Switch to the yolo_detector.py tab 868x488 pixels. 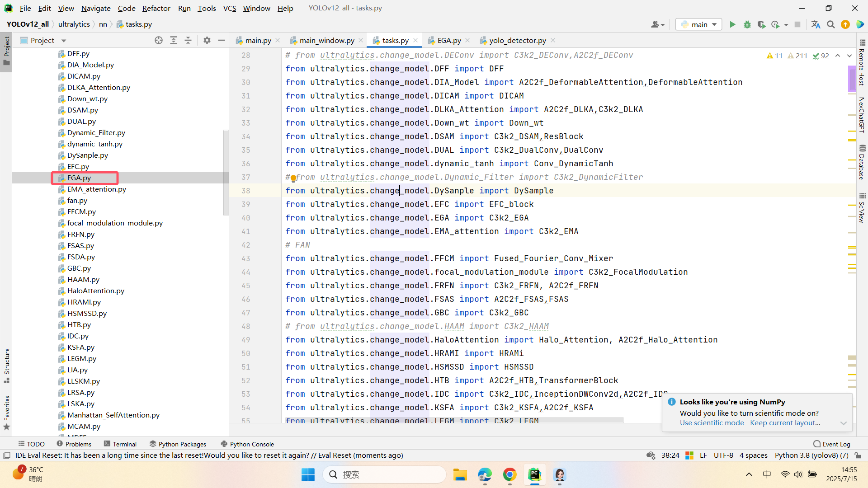tap(517, 40)
